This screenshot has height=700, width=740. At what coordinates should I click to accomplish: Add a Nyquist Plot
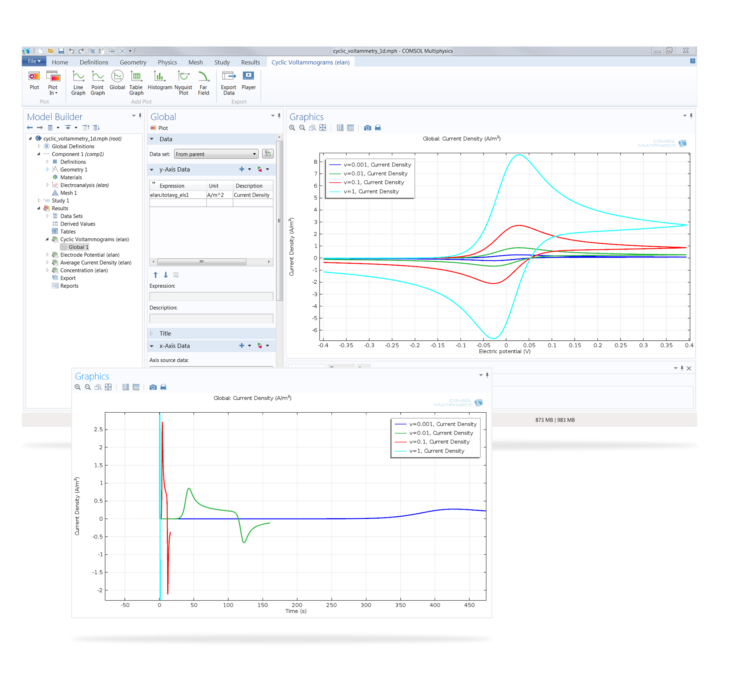(183, 83)
